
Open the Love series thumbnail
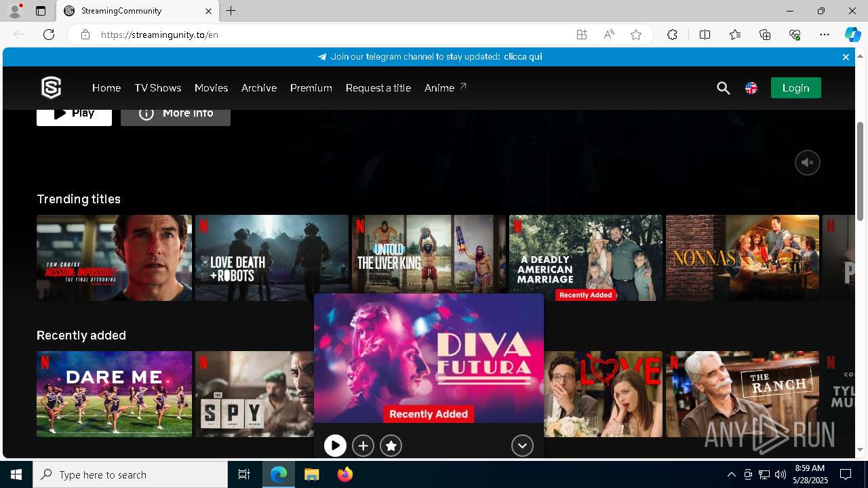point(604,394)
